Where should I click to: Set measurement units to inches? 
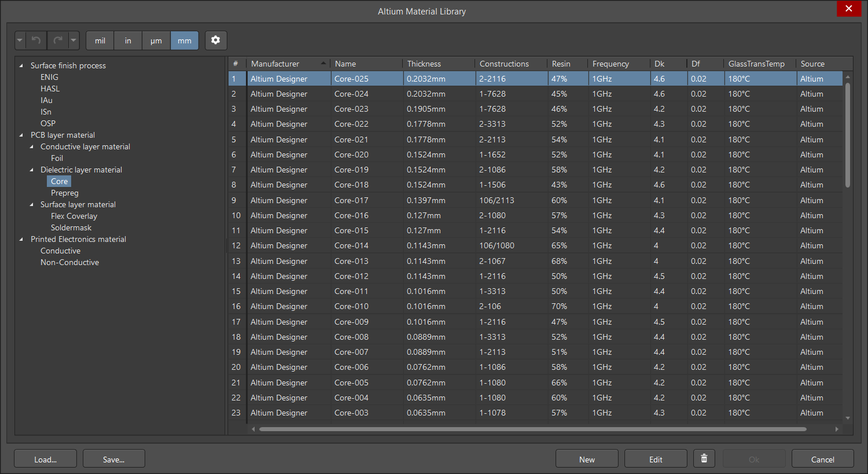tap(128, 41)
